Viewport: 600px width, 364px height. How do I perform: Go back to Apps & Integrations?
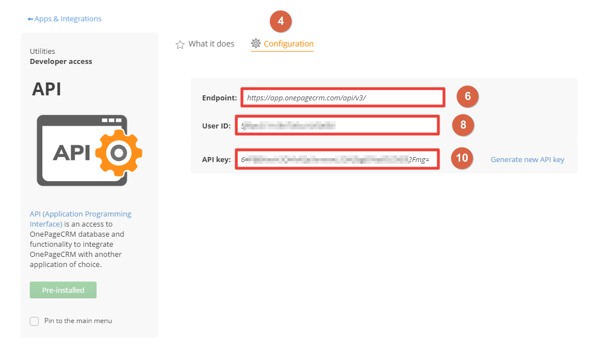[65, 19]
